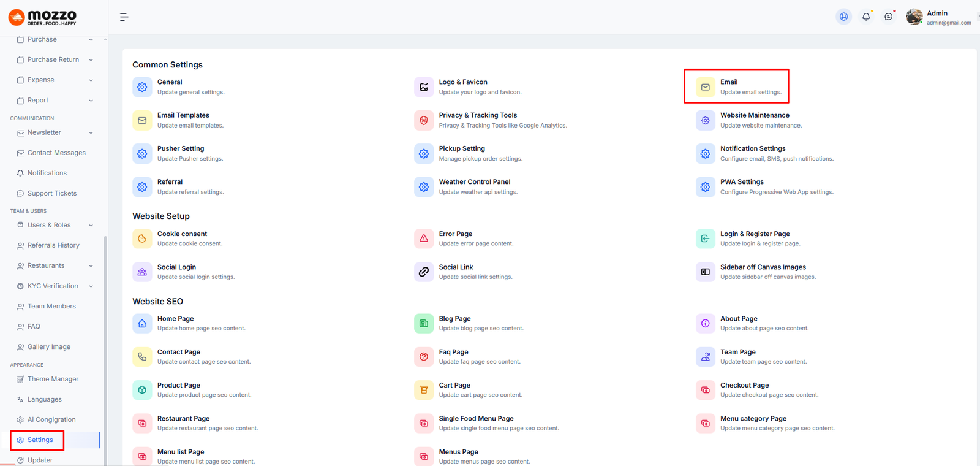This screenshot has height=466, width=980.
Task: Click the Pickup Setting gear icon
Action: tap(424, 153)
